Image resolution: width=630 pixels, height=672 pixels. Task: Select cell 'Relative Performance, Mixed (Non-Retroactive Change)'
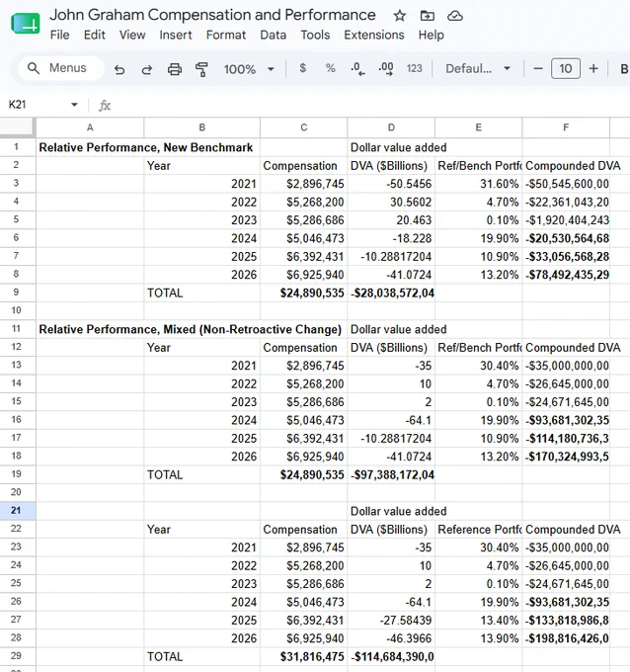pos(191,329)
